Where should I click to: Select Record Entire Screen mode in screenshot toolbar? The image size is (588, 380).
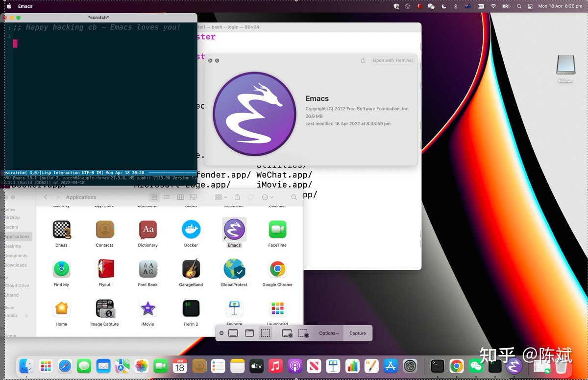coord(288,333)
